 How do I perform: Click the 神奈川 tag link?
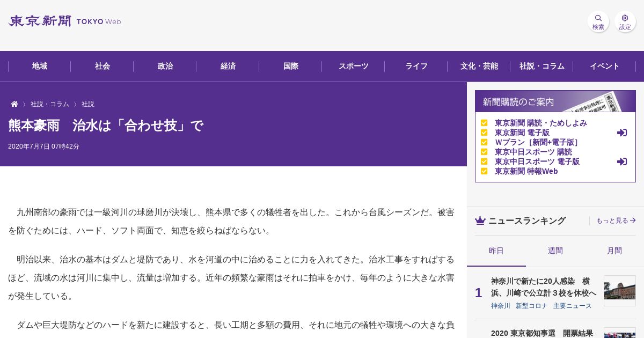(x=501, y=306)
